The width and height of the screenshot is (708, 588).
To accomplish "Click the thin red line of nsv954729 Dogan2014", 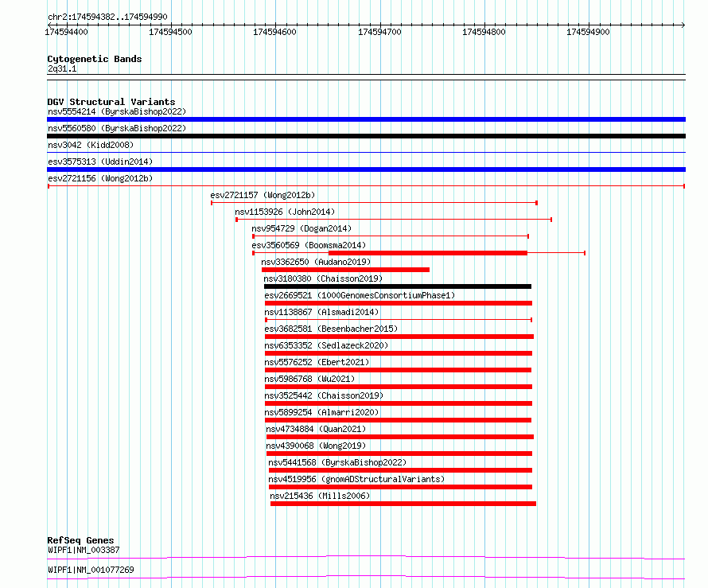I will coord(391,236).
